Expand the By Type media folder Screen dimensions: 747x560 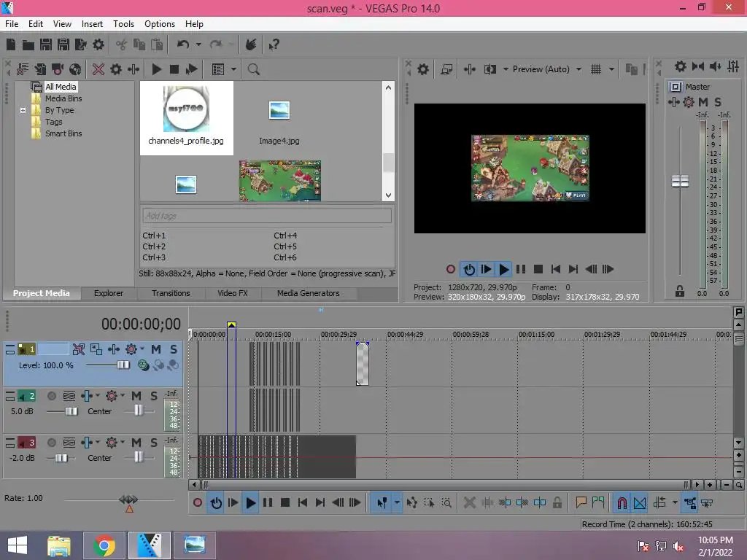[x=23, y=111]
